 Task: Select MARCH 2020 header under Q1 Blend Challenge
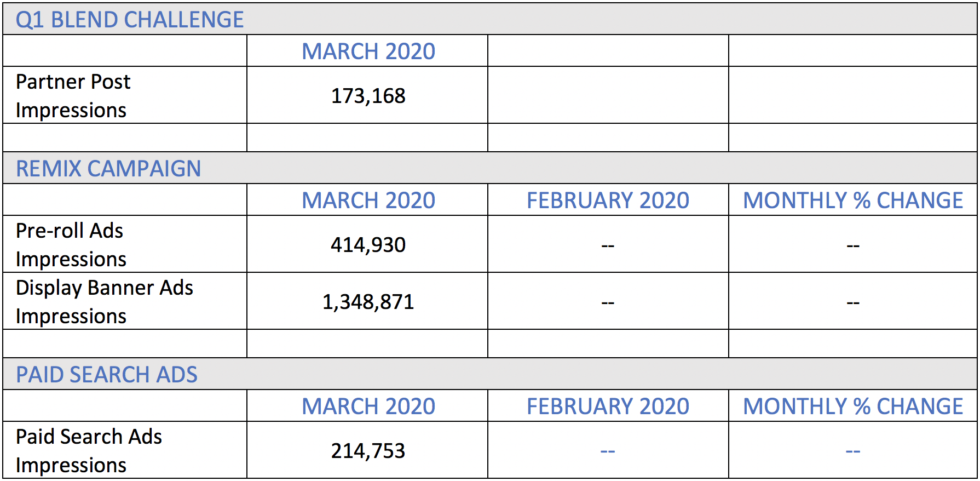pos(368,51)
